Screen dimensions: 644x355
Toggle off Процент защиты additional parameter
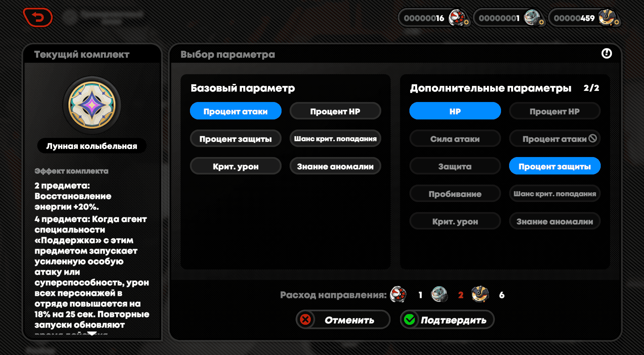[x=555, y=166]
